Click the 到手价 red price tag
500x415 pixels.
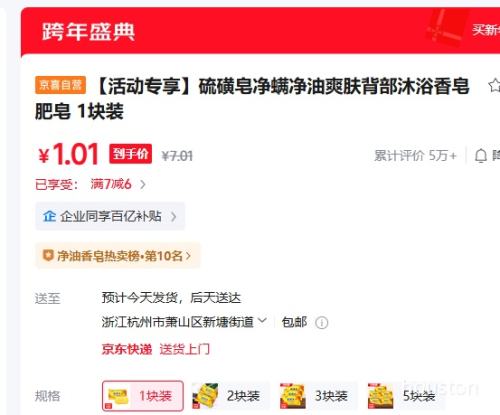click(131, 154)
